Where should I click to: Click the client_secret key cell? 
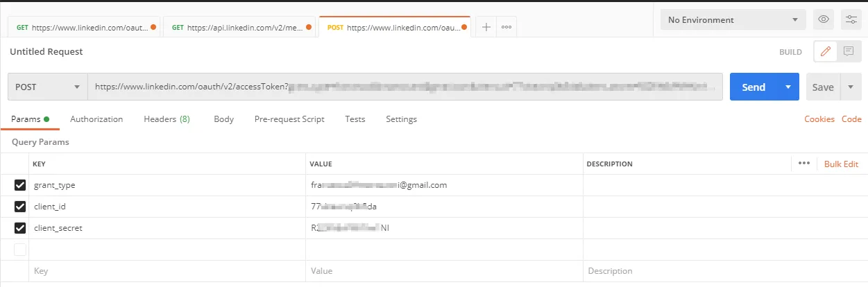coord(167,228)
